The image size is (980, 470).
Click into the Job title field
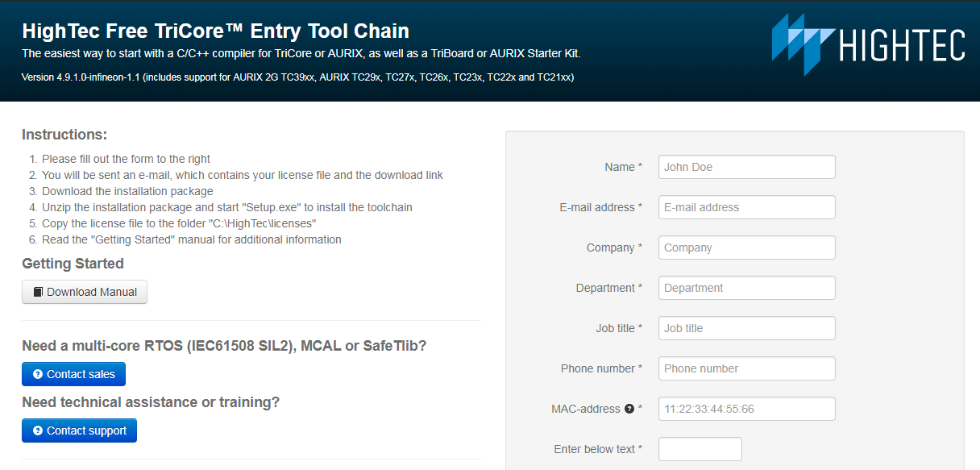tap(747, 328)
